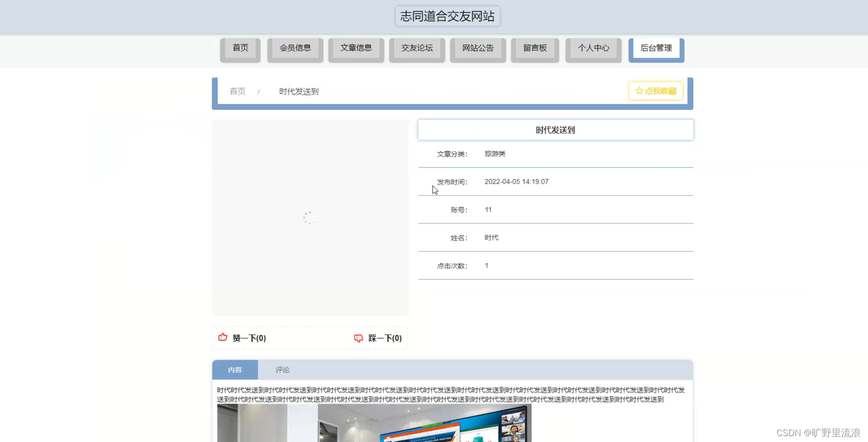Open the 留言板 section
The width and height of the screenshot is (868, 442).
[x=534, y=48]
